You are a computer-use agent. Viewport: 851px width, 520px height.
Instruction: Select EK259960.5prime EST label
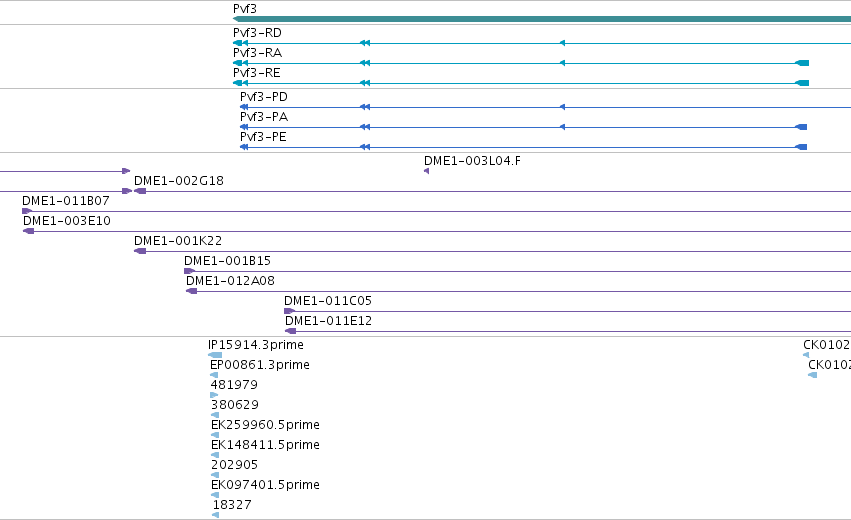coord(265,426)
